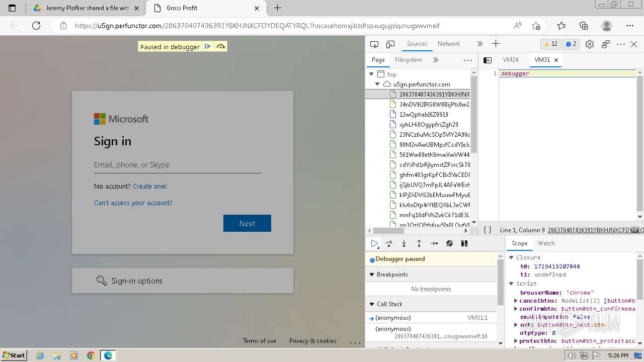Collapse the Closure scope group
Screen dimensions: 644x362
(x=511, y=257)
